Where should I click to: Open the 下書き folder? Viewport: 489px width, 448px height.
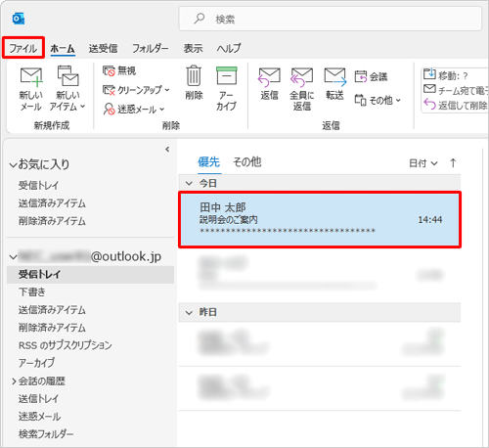point(31,291)
